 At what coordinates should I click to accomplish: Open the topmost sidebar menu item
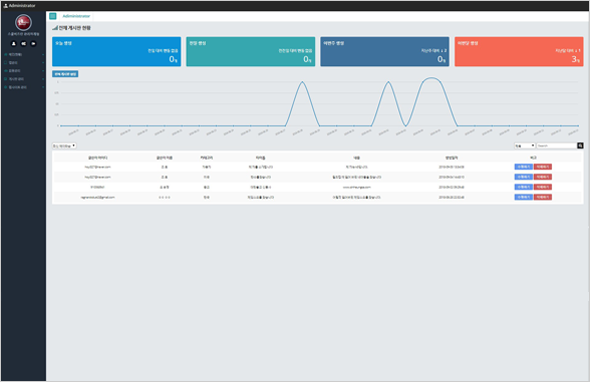coord(23,55)
